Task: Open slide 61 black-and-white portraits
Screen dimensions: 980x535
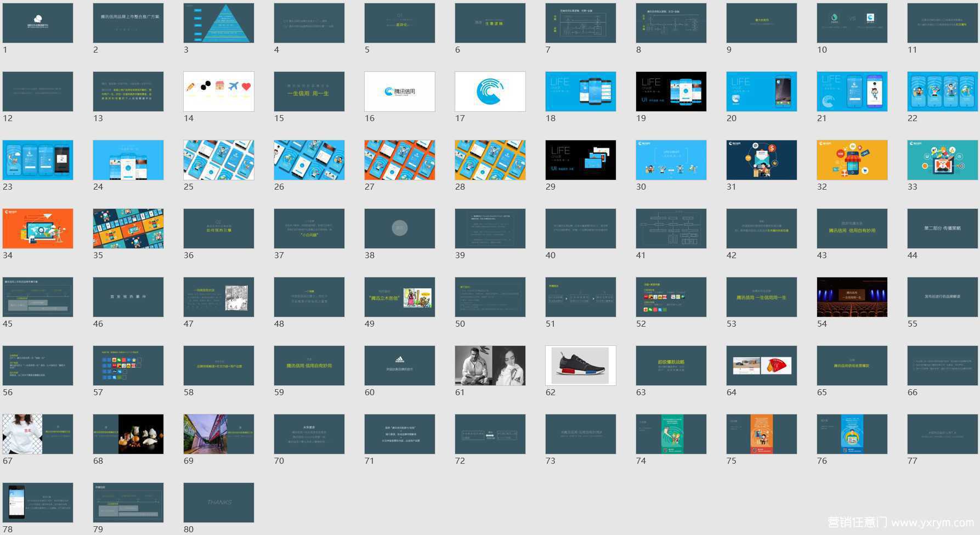Action: pyautogui.click(x=490, y=366)
